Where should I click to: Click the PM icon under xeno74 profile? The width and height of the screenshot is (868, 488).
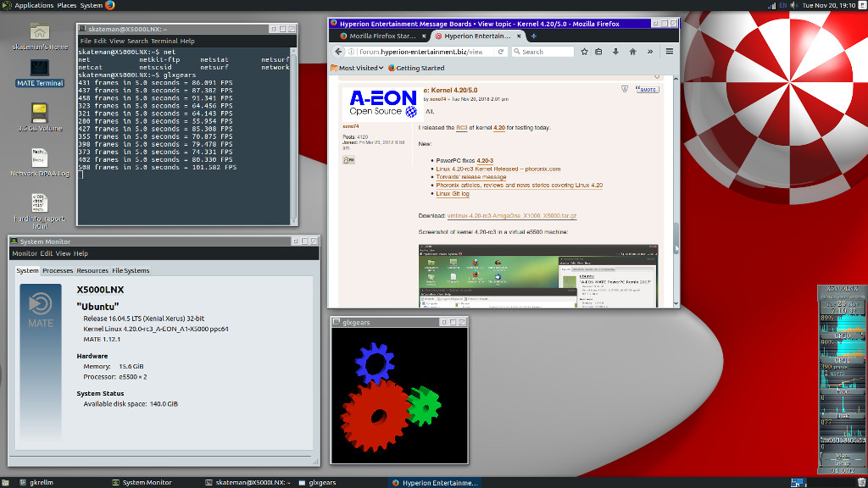(x=348, y=160)
